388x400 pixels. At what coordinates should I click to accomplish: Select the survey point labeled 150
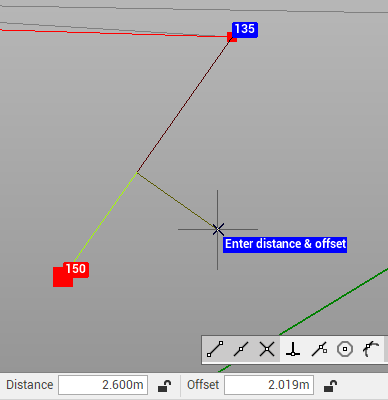(x=63, y=277)
